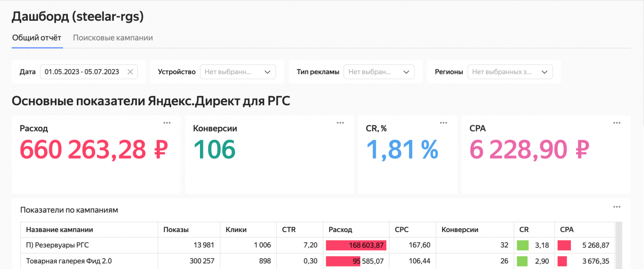This screenshot has width=644, height=269.
Task: Sort by the CPC column header
Action: 412,230
